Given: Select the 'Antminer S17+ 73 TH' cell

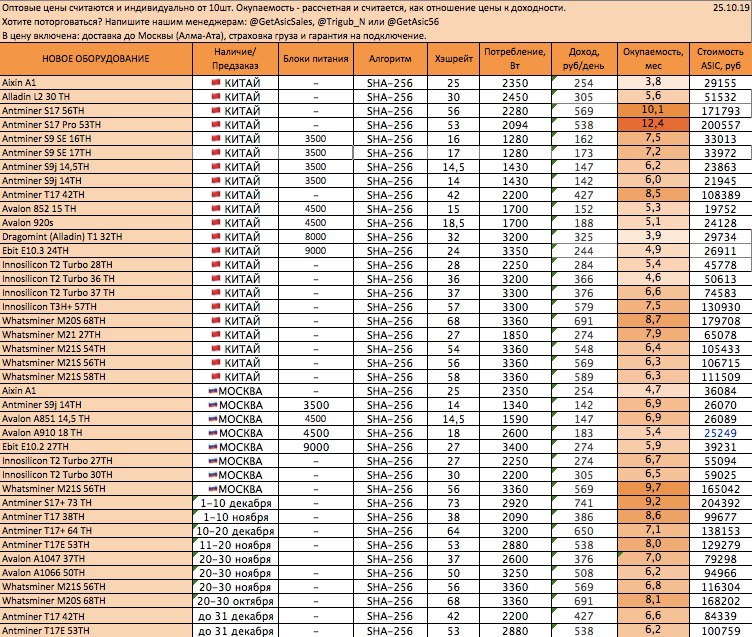Looking at the screenshot, I should pyautogui.click(x=96, y=503).
